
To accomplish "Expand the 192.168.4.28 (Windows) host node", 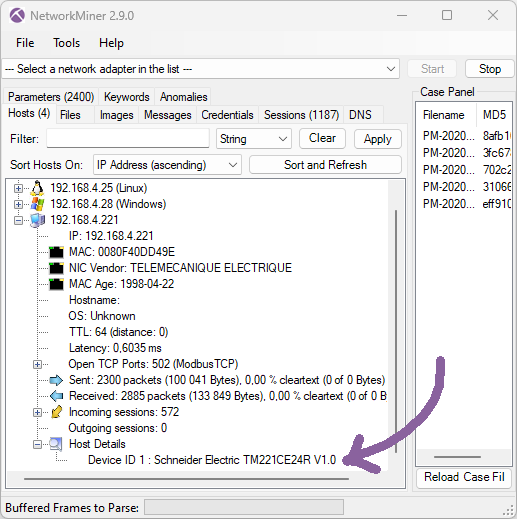I will 18,204.
